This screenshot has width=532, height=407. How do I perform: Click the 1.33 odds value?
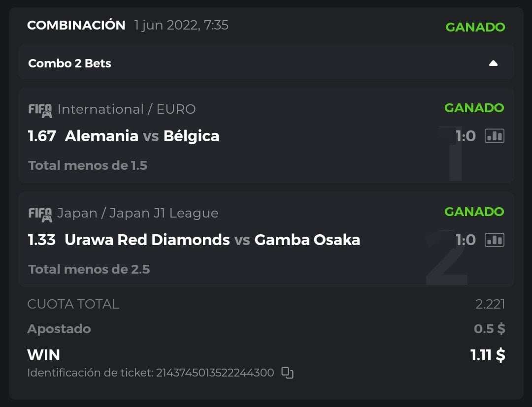(42, 240)
